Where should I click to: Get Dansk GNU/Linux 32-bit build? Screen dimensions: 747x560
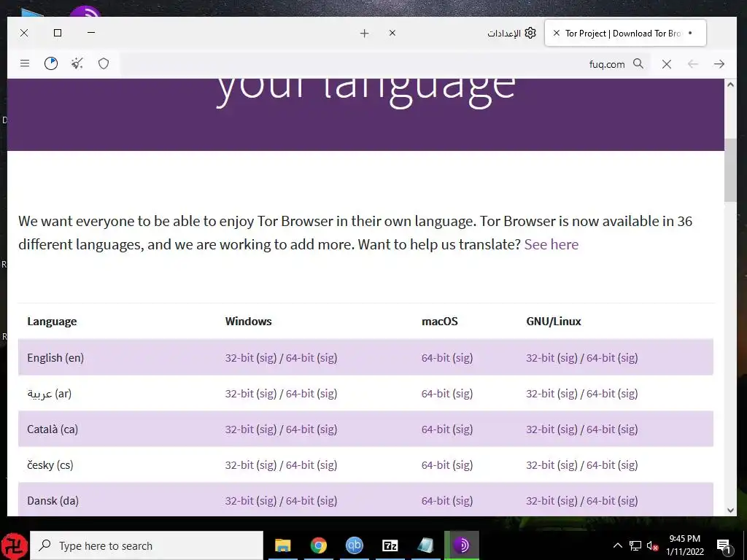tap(541, 500)
